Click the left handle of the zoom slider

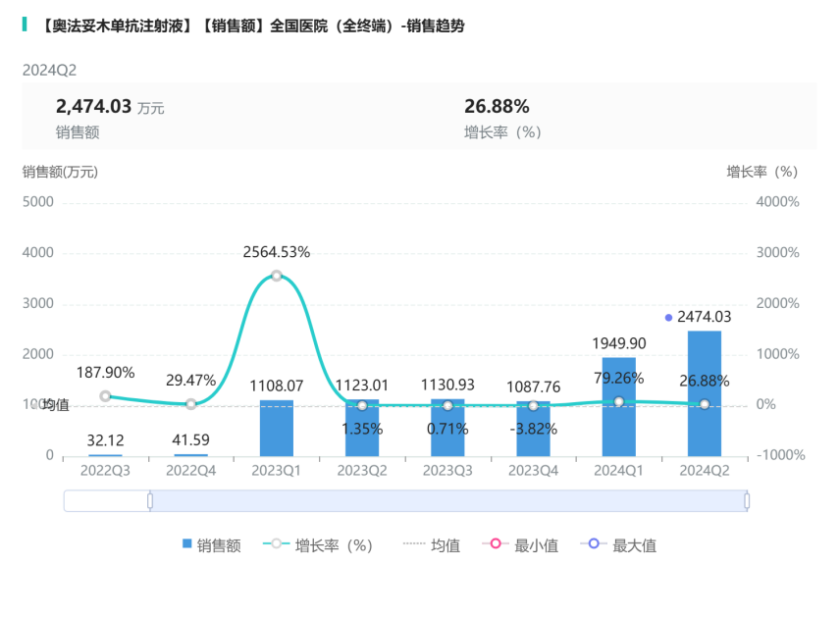pyautogui.click(x=150, y=501)
